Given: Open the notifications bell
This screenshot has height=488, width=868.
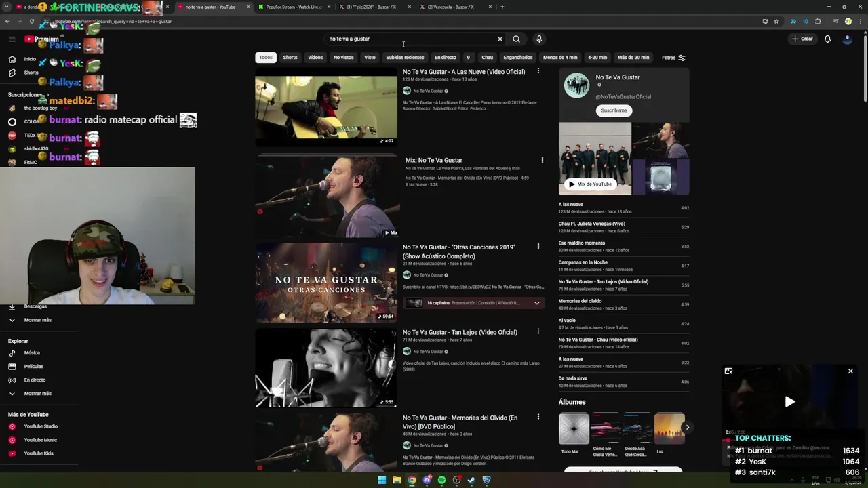Looking at the screenshot, I should [827, 39].
